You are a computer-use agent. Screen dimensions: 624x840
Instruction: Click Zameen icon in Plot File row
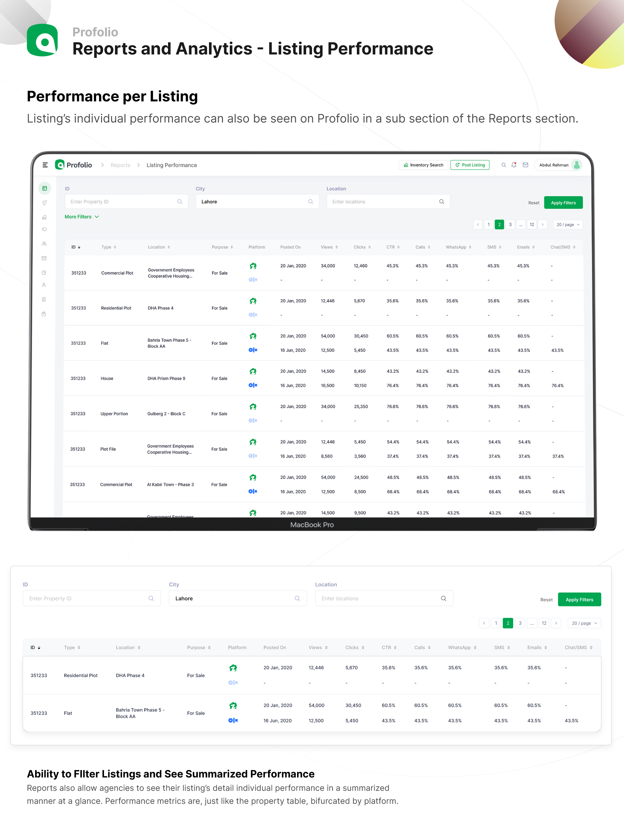(253, 442)
